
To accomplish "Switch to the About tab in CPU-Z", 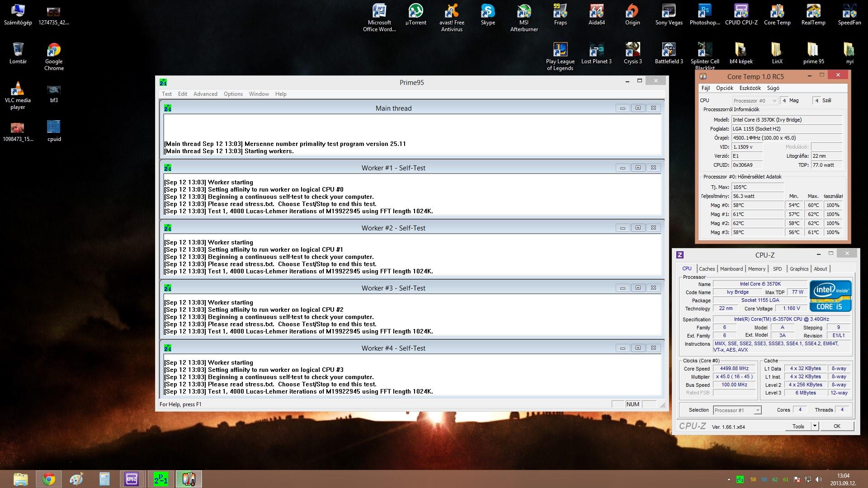I will tap(821, 269).
